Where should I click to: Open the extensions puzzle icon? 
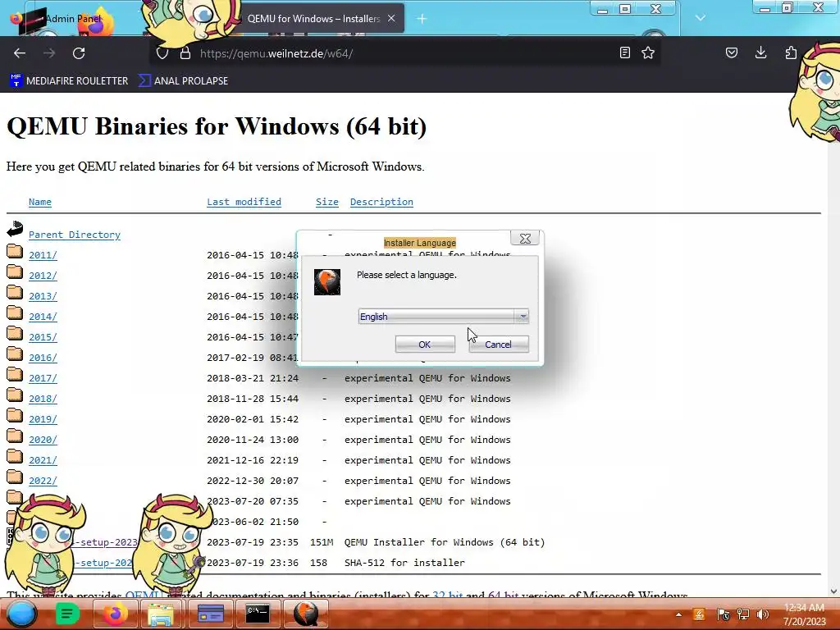tap(791, 52)
